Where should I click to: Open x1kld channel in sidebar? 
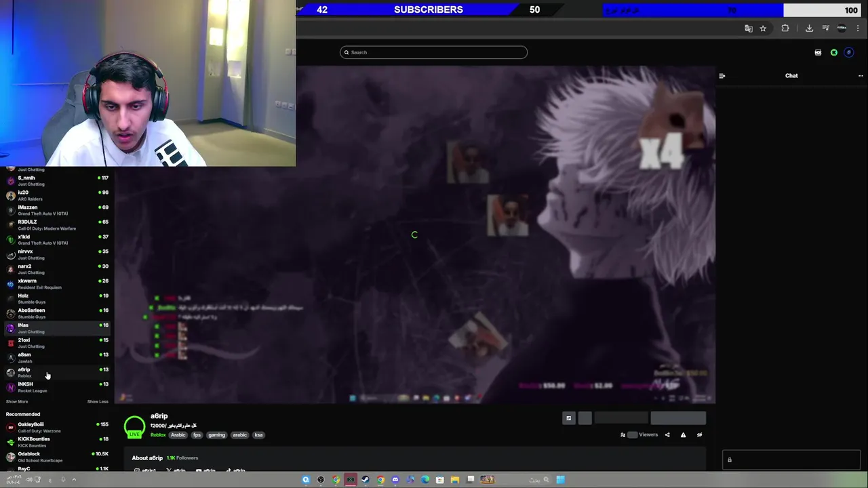click(57, 239)
